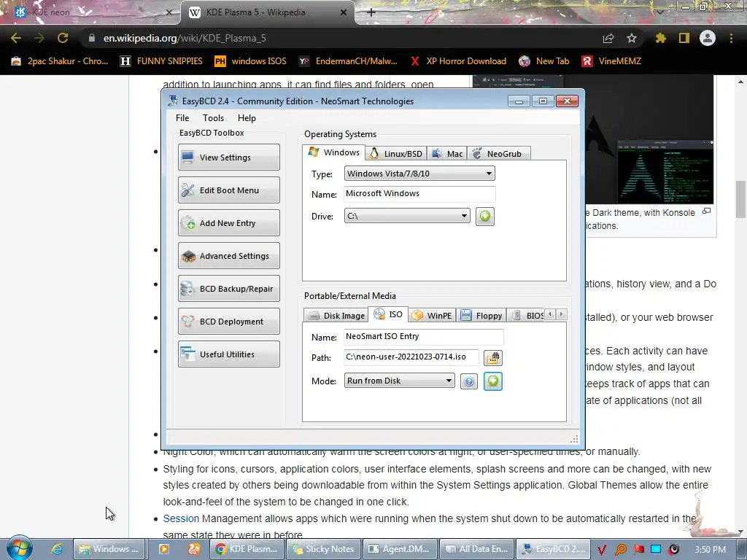Viewport: 747px width, 560px height.
Task: Bookmark this page with star icon
Action: pos(631,38)
